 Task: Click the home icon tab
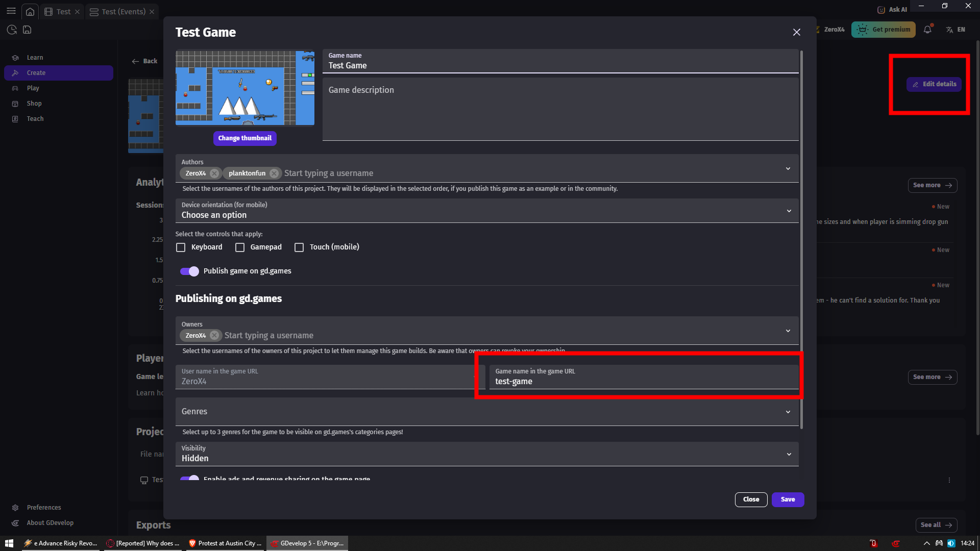(30, 11)
